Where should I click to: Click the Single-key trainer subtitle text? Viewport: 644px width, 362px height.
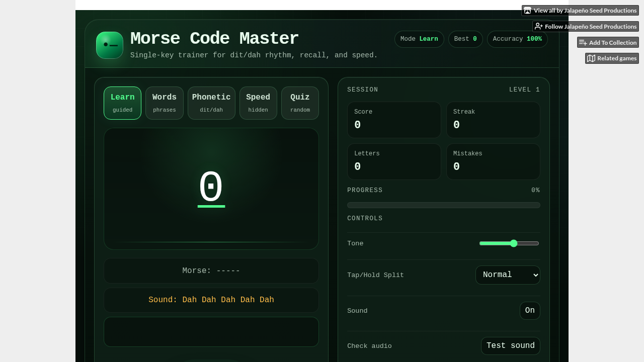(254, 55)
